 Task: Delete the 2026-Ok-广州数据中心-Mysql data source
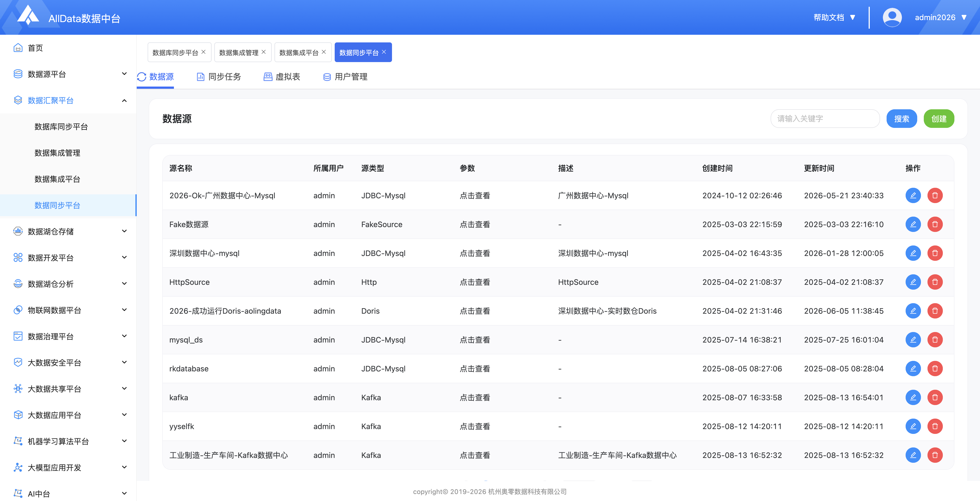pyautogui.click(x=935, y=195)
